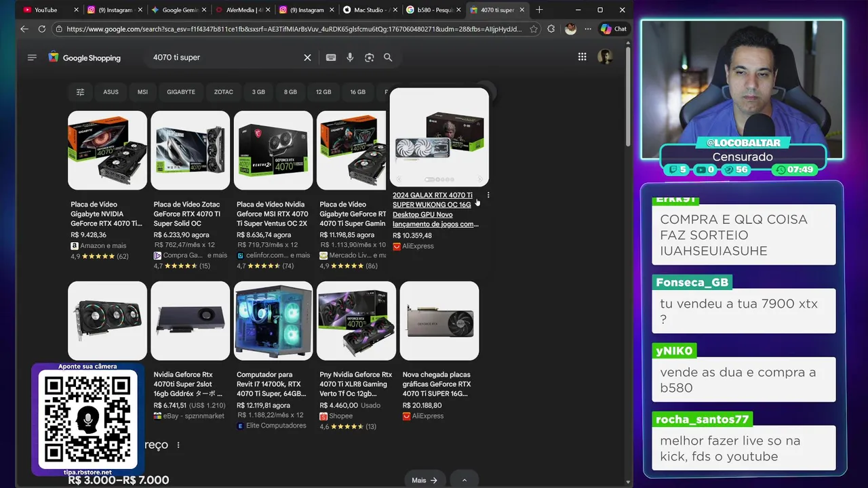Viewport: 868px width, 488px height.
Task: Open the Google apps grid
Action: point(582,57)
